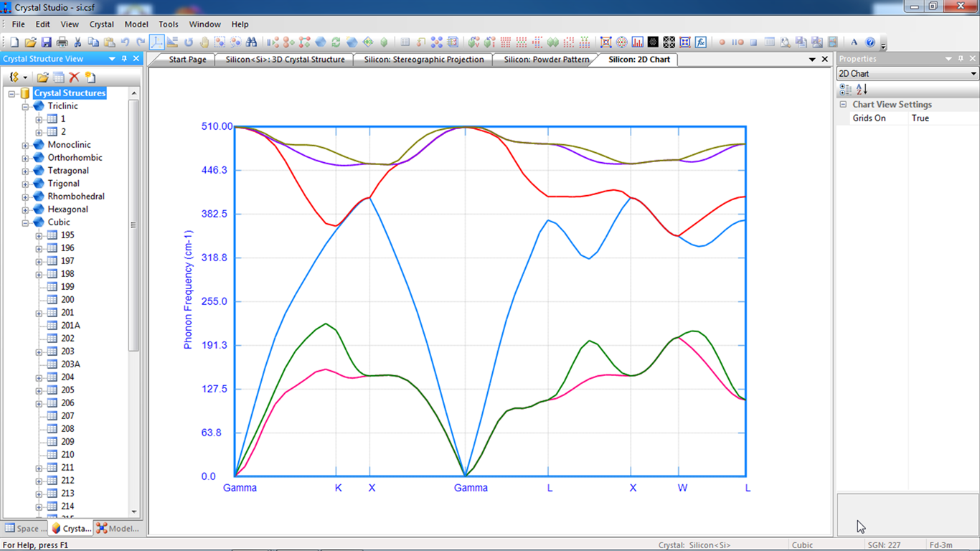Select the Hexagonal crystal system item

(x=67, y=209)
